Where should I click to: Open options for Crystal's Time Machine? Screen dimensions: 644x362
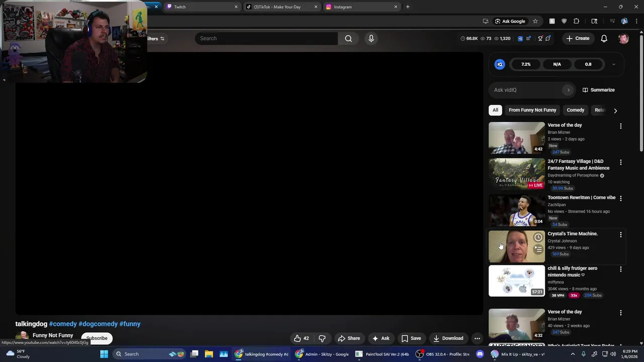click(620, 235)
